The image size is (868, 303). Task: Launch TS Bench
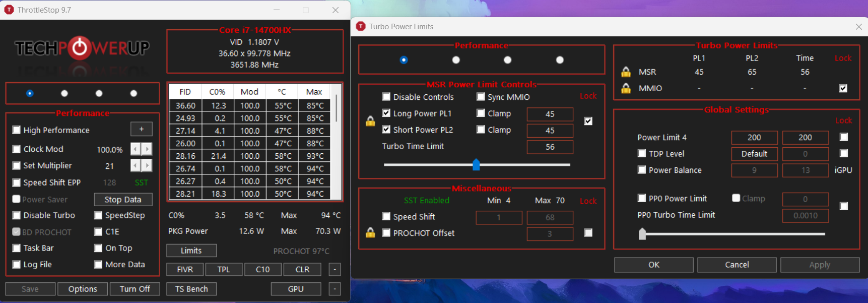[x=191, y=289]
